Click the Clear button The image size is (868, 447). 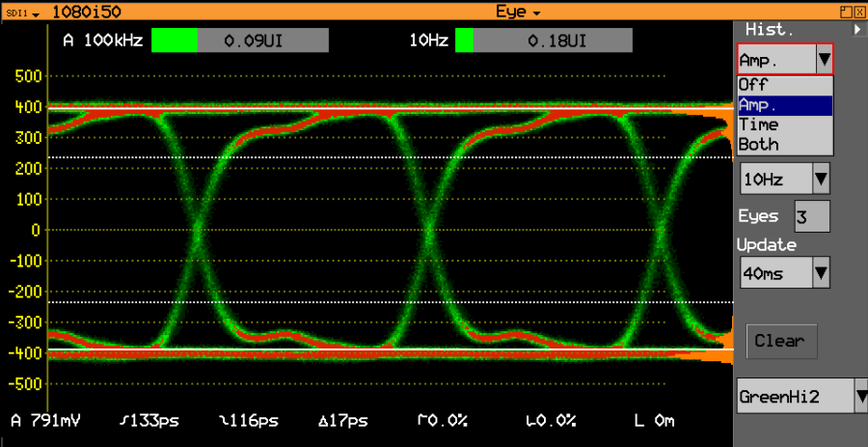[781, 341]
